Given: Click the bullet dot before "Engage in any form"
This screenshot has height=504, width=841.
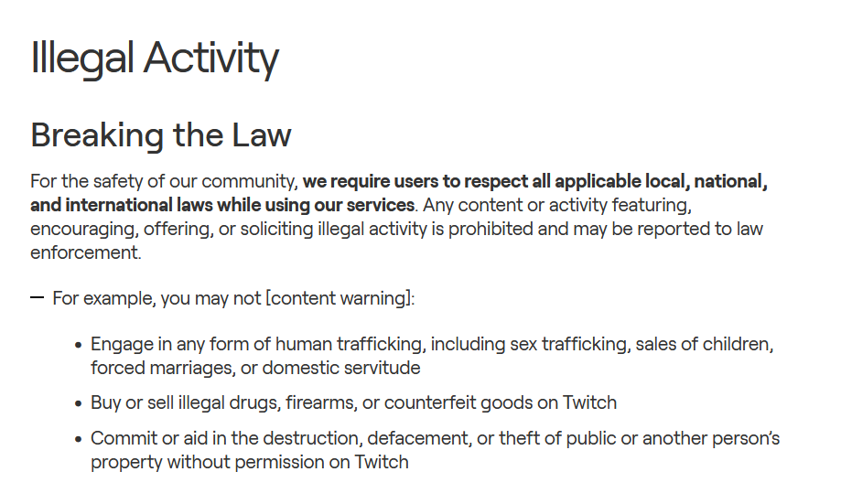Looking at the screenshot, I should pyautogui.click(x=78, y=346).
